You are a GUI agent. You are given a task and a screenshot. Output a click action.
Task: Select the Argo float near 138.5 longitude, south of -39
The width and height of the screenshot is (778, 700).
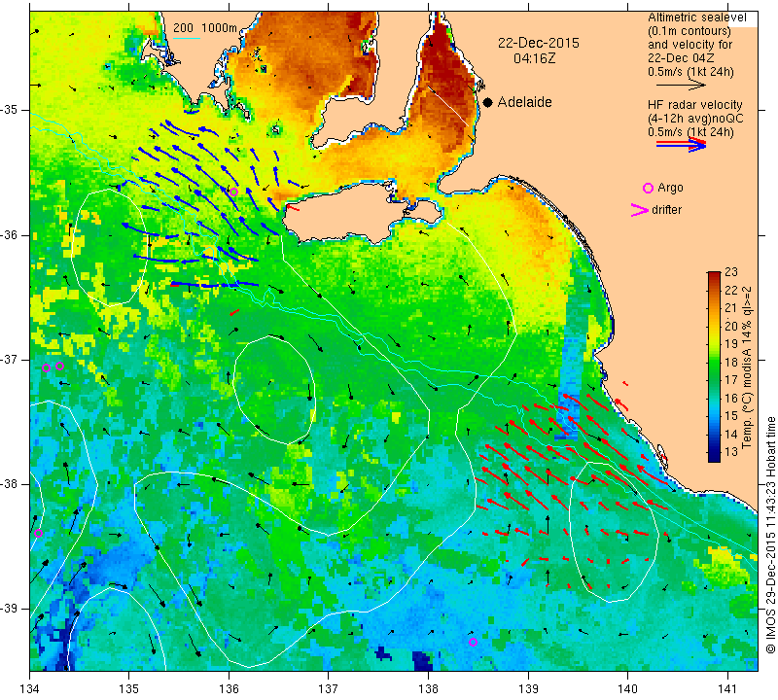click(x=473, y=642)
